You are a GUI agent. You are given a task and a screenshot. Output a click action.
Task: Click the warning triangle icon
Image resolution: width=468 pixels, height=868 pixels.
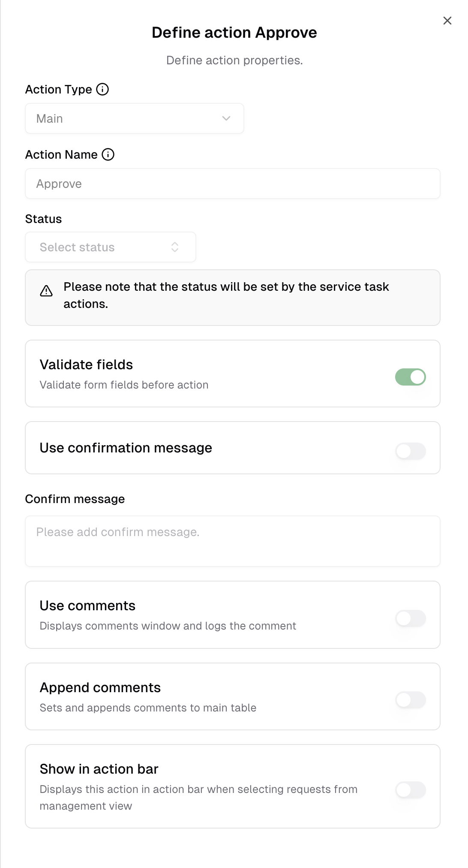click(46, 291)
